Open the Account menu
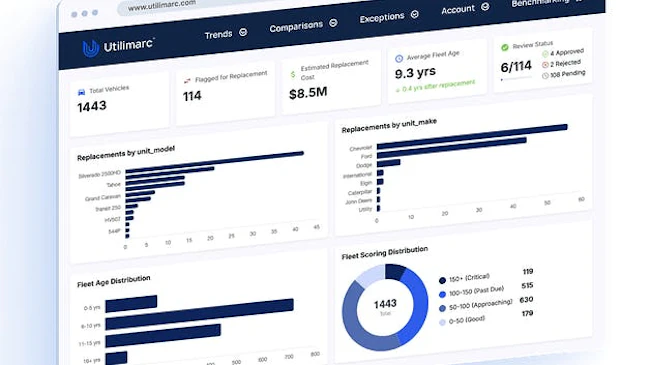This screenshot has width=650, height=365. click(458, 9)
